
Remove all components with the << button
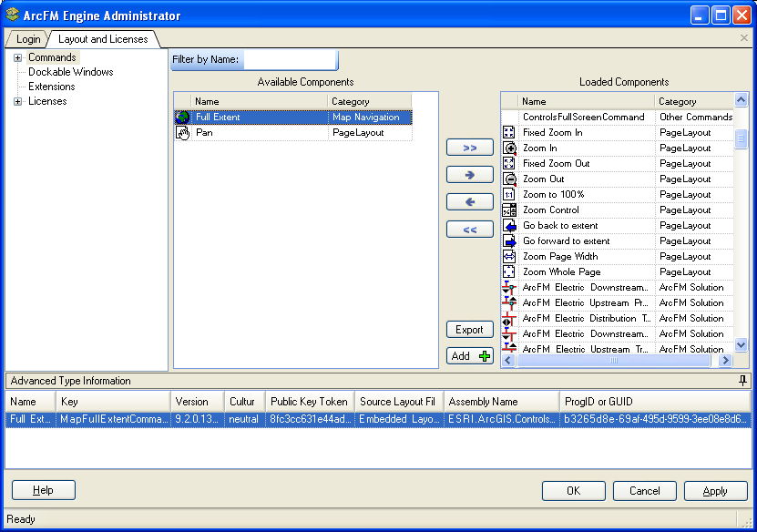pyautogui.click(x=470, y=230)
